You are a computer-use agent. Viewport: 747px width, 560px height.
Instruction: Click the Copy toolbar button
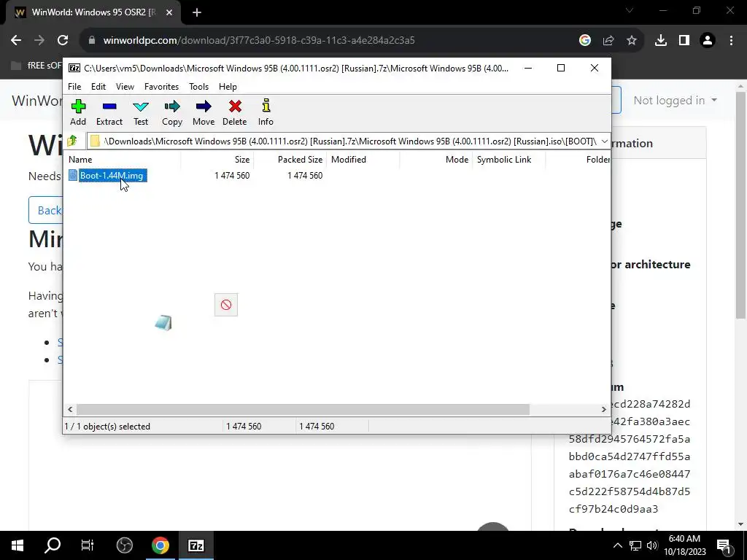[x=172, y=112]
